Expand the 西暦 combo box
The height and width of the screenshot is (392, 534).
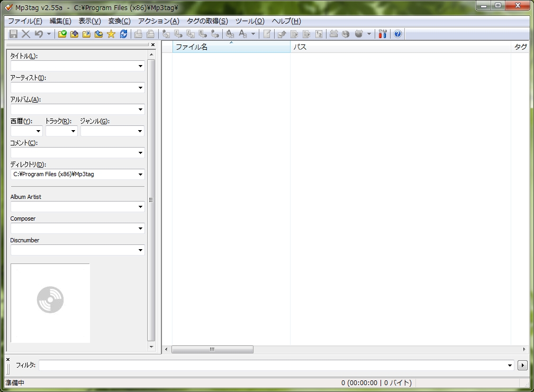[38, 131]
